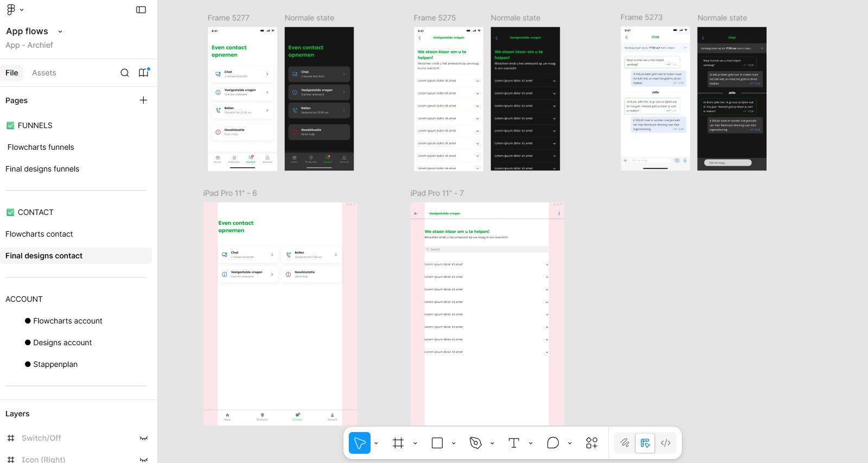Switch to Design mode
868x463 pixels.
pos(645,443)
